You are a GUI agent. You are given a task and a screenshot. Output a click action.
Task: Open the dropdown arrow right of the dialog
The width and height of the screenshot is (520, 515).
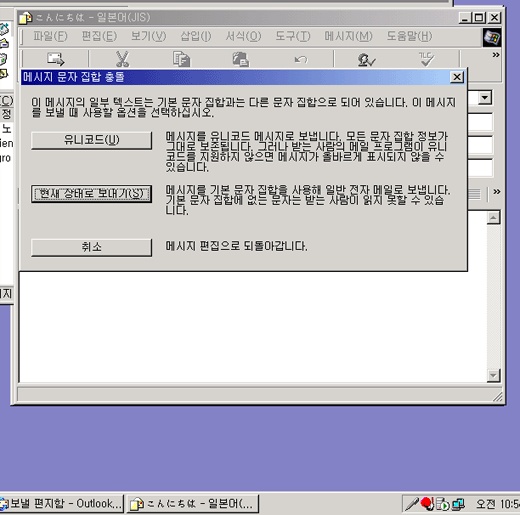[x=485, y=98]
